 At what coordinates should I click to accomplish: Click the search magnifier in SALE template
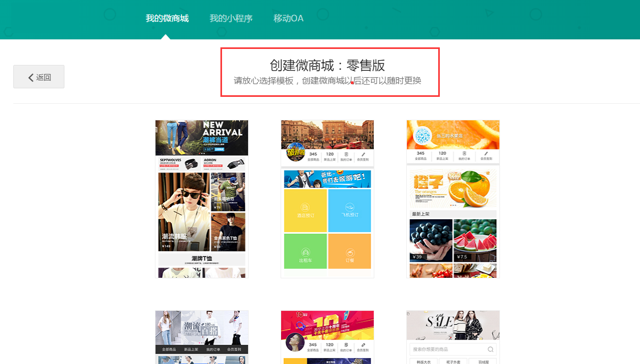pyautogui.click(x=490, y=350)
